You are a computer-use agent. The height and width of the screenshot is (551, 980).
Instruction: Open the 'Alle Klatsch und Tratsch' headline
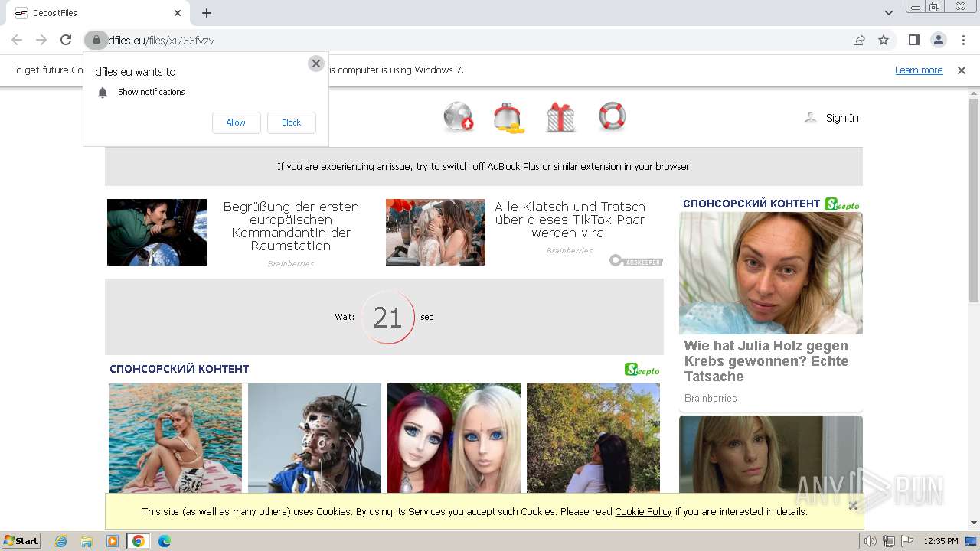tap(570, 220)
